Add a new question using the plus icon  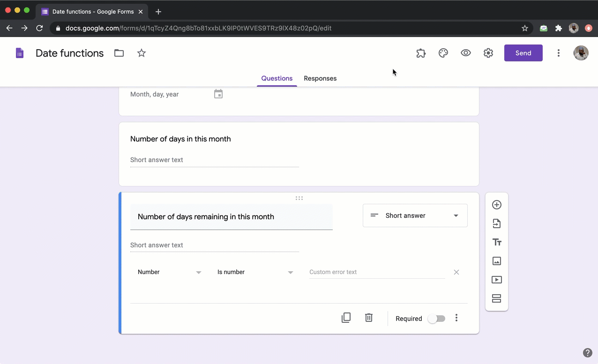[496, 205]
